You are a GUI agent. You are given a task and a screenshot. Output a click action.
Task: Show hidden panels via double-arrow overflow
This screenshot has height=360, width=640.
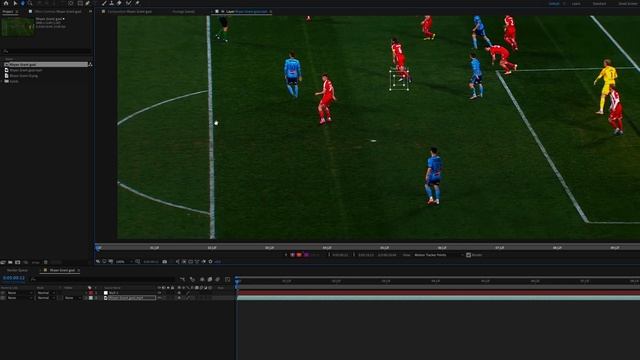tap(90, 11)
